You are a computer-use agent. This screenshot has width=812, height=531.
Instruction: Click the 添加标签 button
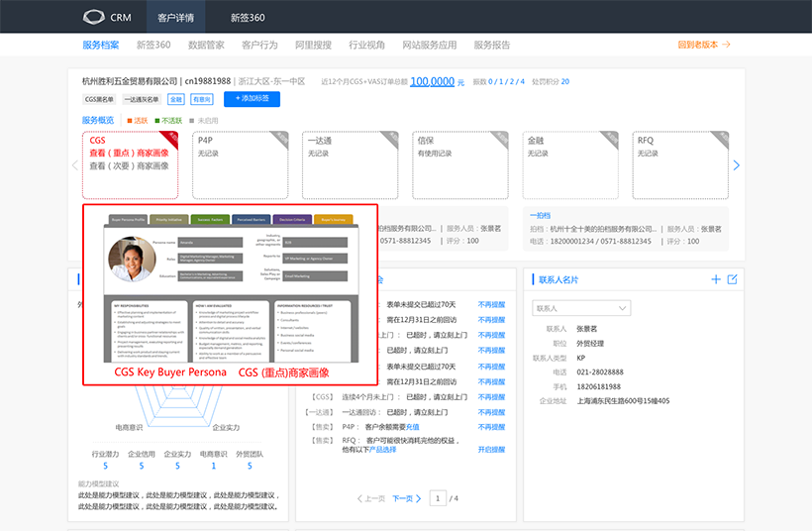point(252,99)
